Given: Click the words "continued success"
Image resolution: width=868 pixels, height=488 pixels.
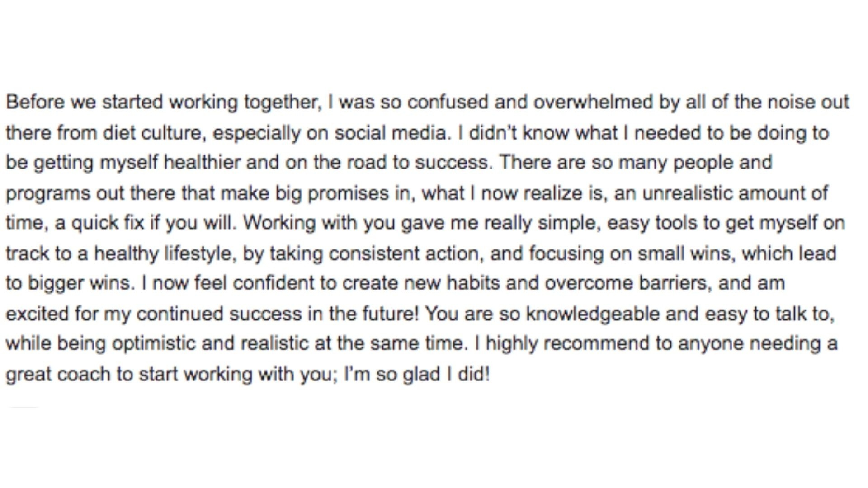Looking at the screenshot, I should click(x=219, y=314).
